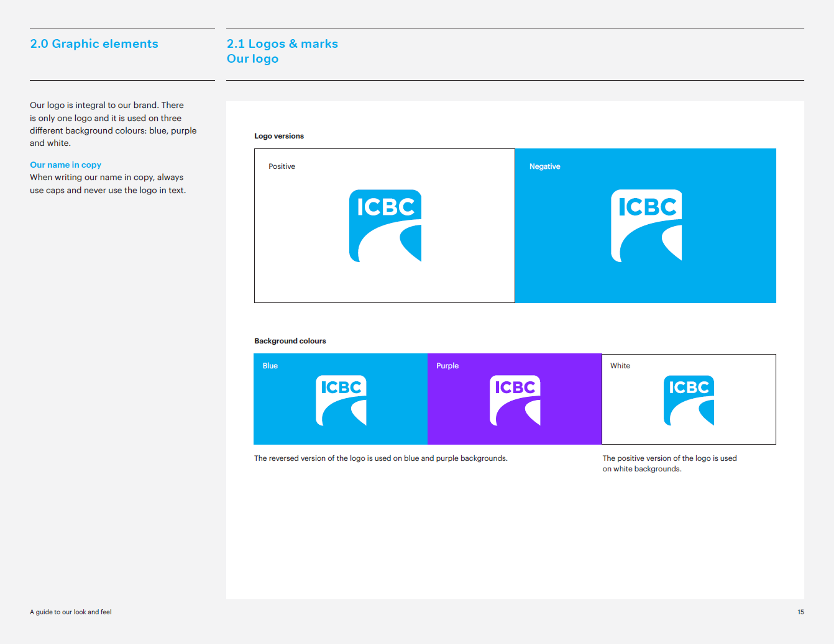
Task: Click the 'Our name in copy' heading
Action: (x=65, y=165)
